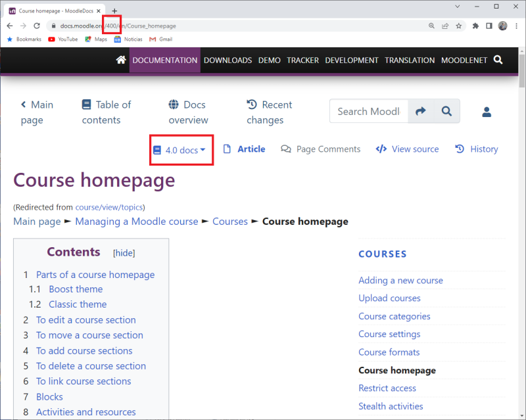Open a new browser tab
This screenshot has height=420, width=526.
click(114, 11)
